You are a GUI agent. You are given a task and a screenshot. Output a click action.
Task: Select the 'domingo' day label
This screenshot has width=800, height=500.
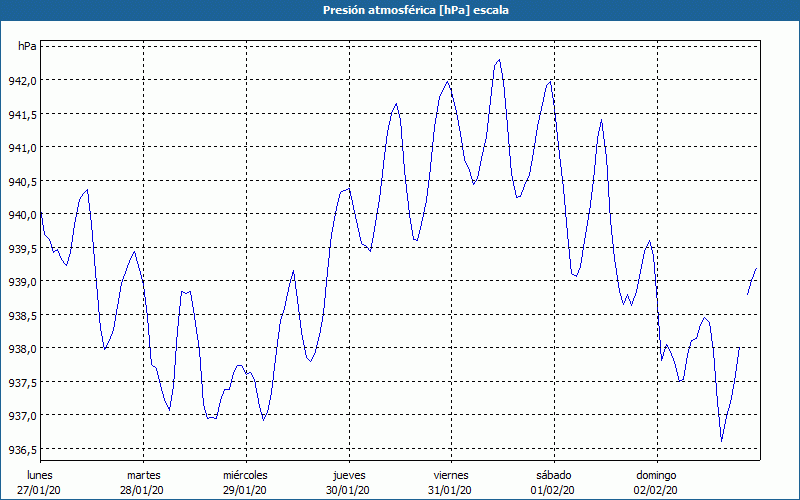tap(656, 476)
